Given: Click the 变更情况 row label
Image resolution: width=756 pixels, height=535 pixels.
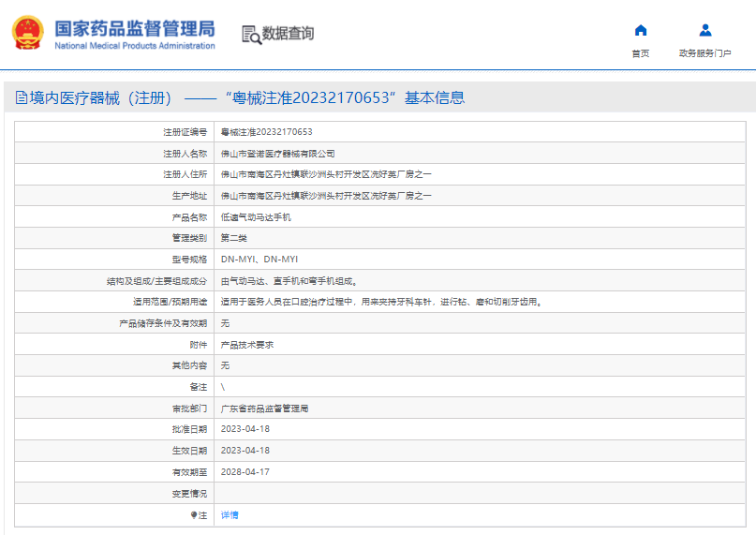Looking at the screenshot, I should click(x=189, y=494).
